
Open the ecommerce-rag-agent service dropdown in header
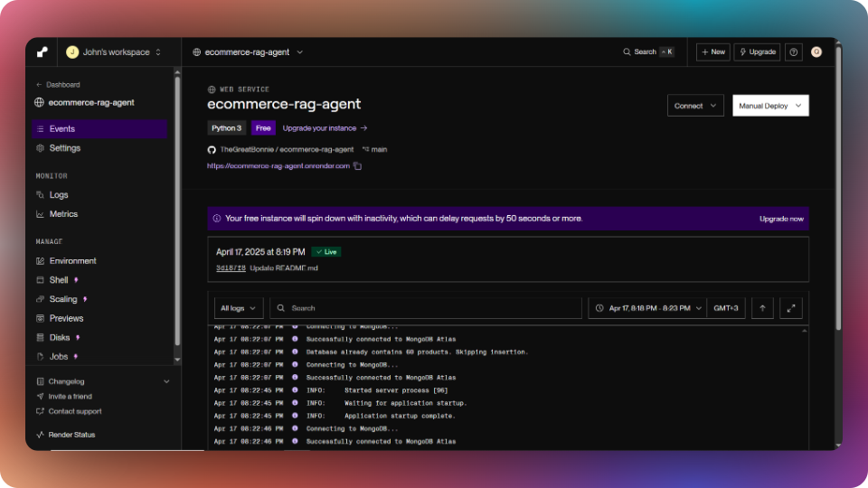click(248, 52)
